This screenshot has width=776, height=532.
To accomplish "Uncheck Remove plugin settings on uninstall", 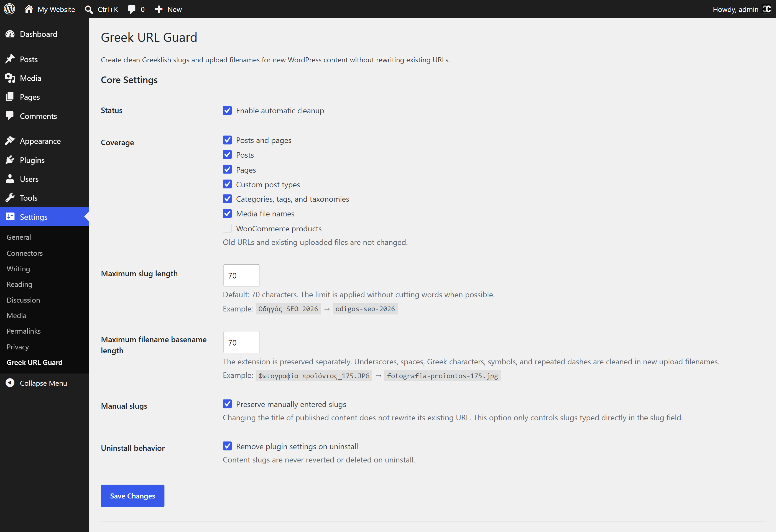I will point(227,446).
